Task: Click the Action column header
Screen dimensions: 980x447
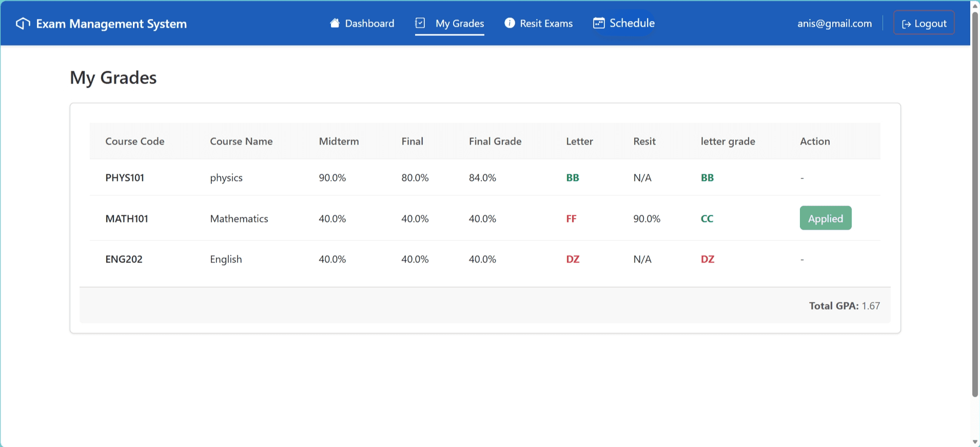Action: pyautogui.click(x=815, y=141)
